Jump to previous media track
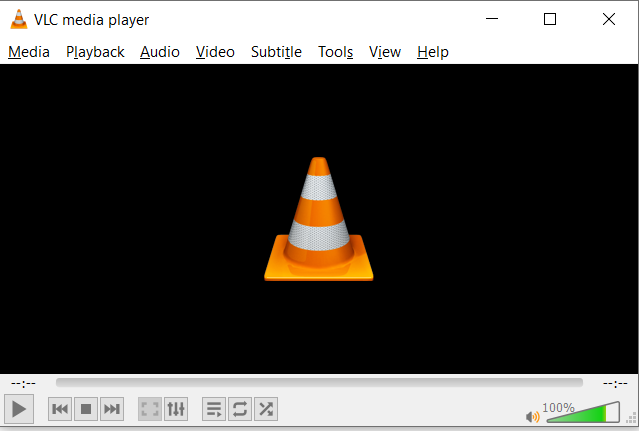639x431 pixels. pyautogui.click(x=60, y=409)
